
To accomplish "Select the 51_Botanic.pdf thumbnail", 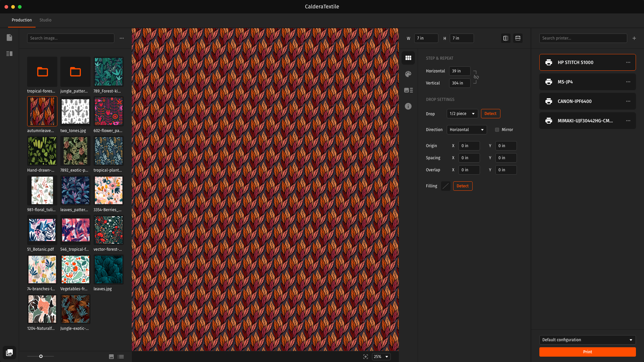I will pos(42,230).
